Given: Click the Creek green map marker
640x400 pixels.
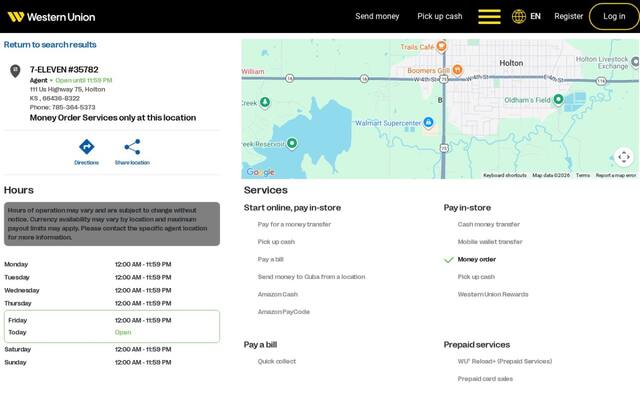Looking at the screenshot, I should (x=265, y=102).
